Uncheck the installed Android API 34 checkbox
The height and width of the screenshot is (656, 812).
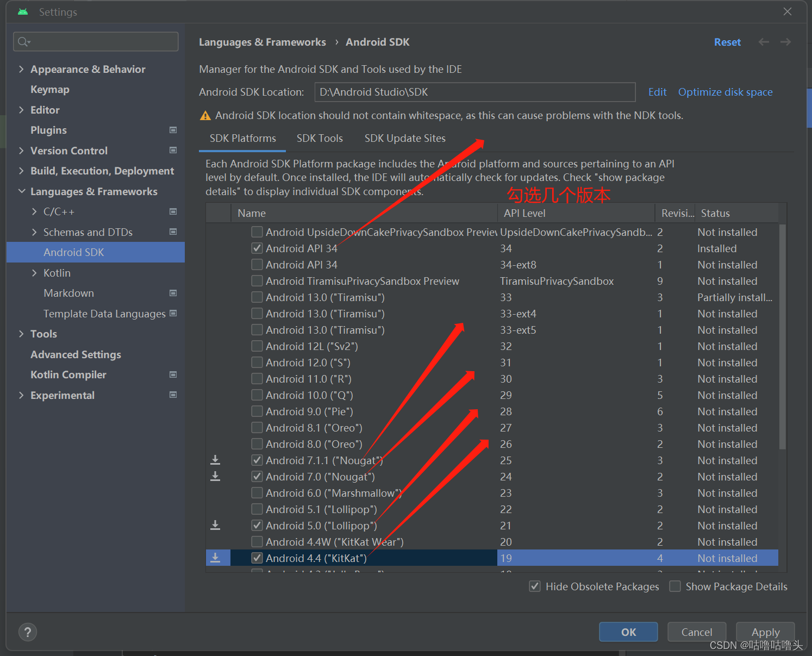(257, 248)
